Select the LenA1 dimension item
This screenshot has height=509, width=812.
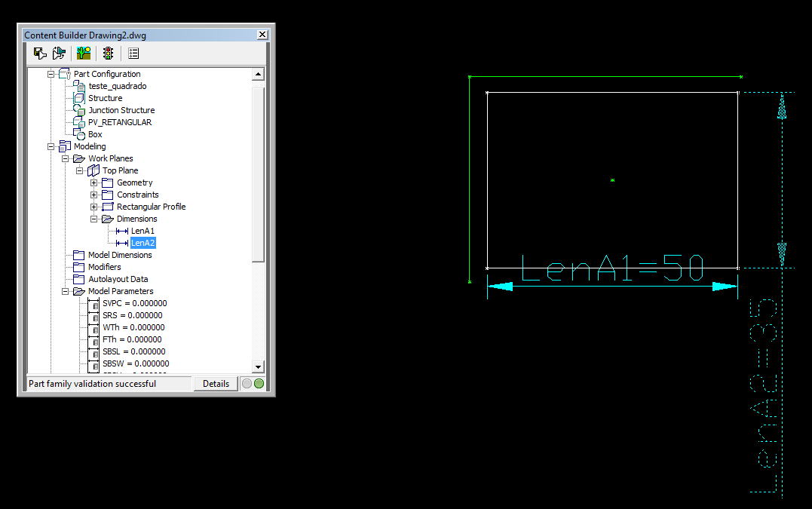point(142,231)
